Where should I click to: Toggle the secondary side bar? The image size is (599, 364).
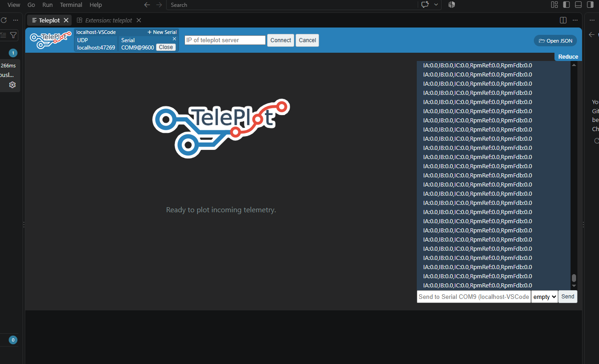point(590,5)
